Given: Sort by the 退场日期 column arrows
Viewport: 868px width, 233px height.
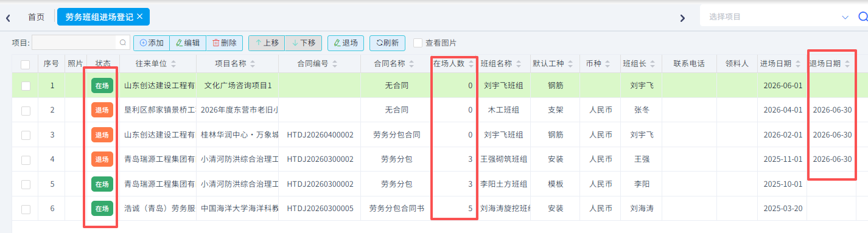Looking at the screenshot, I should tap(847, 64).
